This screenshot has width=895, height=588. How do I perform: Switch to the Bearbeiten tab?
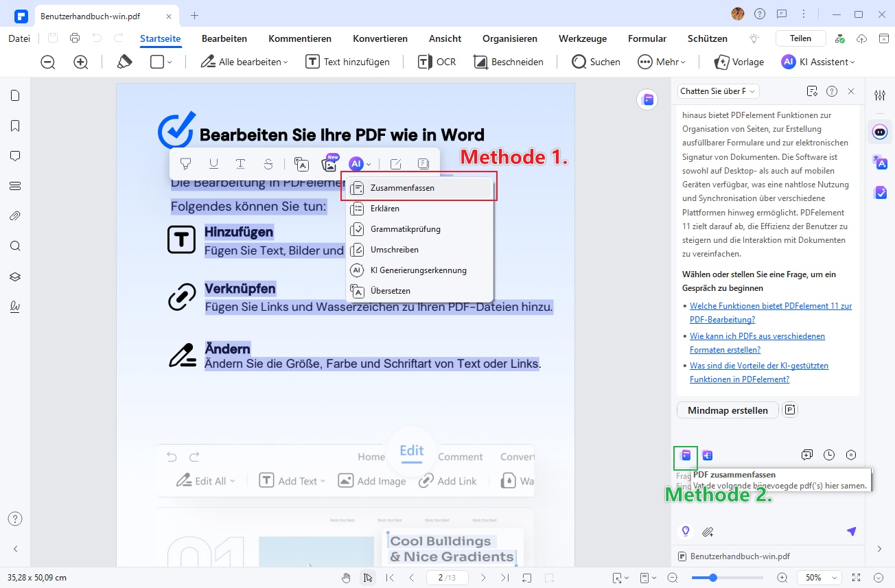click(224, 38)
